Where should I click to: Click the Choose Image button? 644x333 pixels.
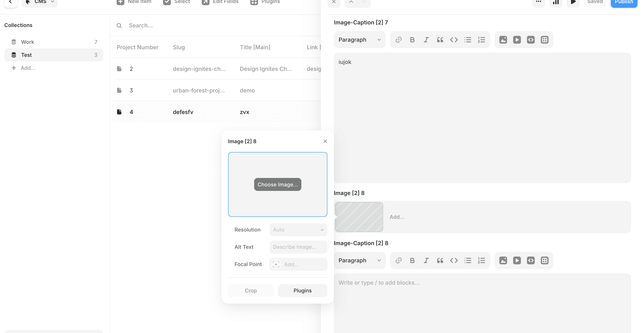coord(278,184)
